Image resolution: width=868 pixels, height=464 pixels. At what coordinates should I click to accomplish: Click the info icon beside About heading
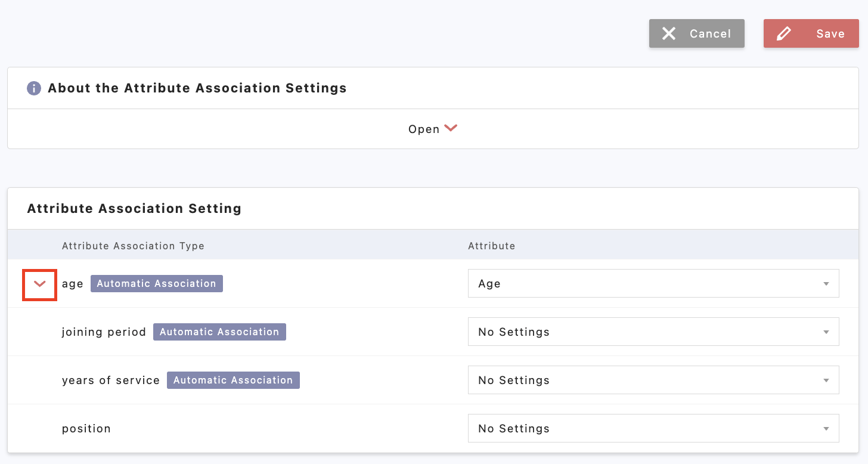pyautogui.click(x=34, y=88)
